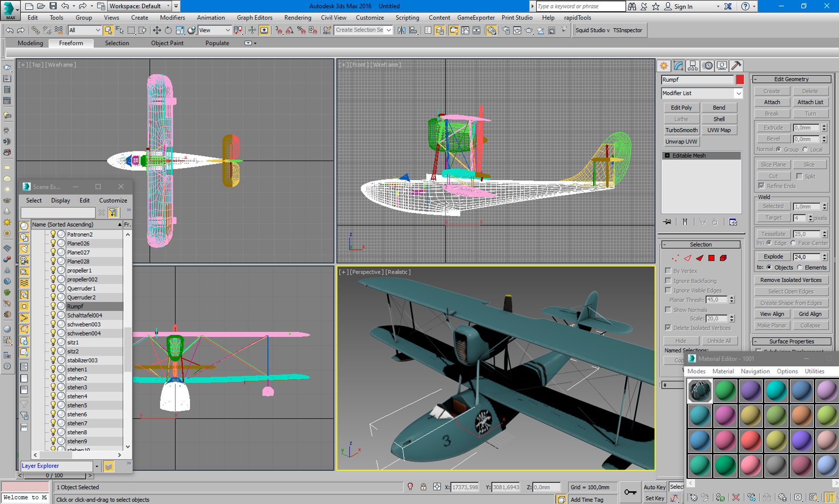This screenshot has height=504, width=839.
Task: Open the reference coordinate View dropdown
Action: tap(215, 30)
